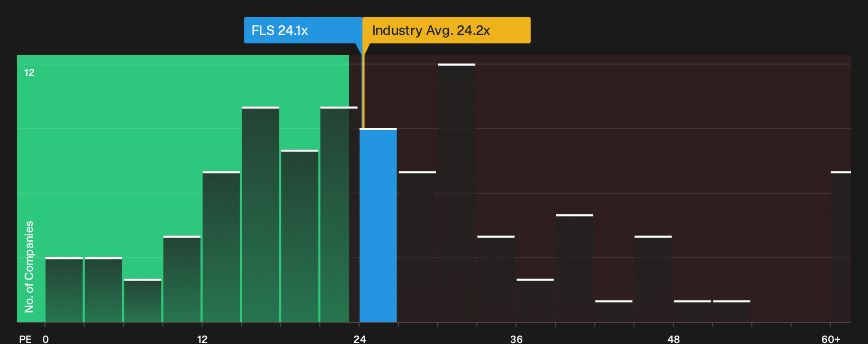Image resolution: width=868 pixels, height=344 pixels.
Task: Choose the bar for PE 18 to 21
Action: click(300, 236)
